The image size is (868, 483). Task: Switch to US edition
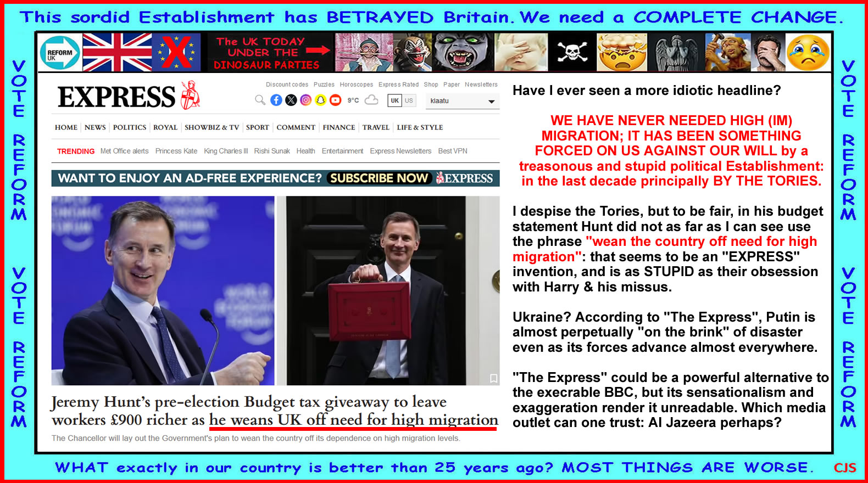click(x=409, y=100)
